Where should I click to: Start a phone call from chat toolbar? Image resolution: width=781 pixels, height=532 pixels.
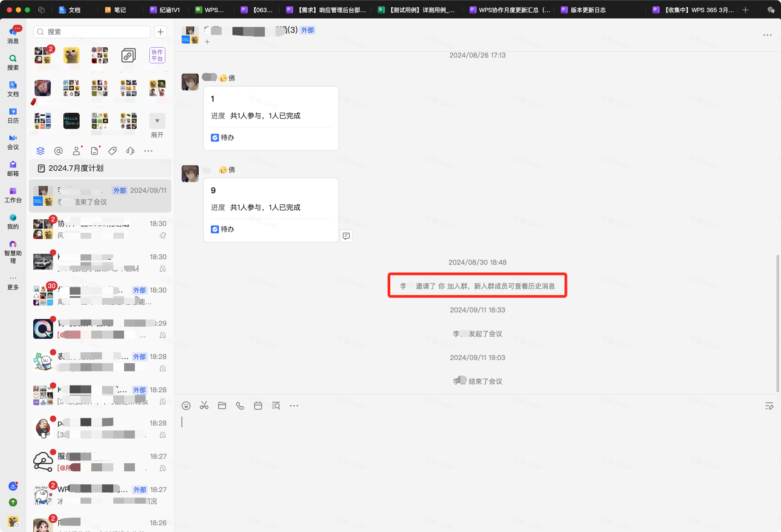240,406
